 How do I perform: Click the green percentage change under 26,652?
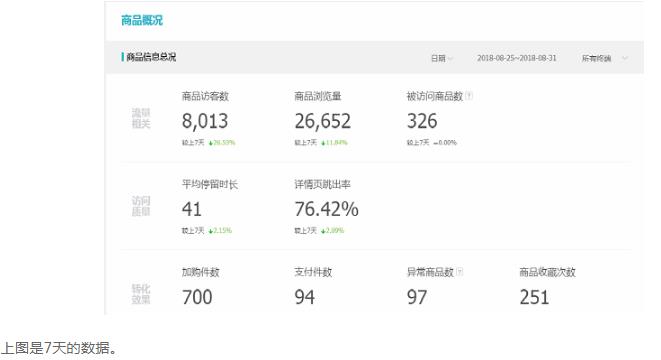tap(334, 142)
